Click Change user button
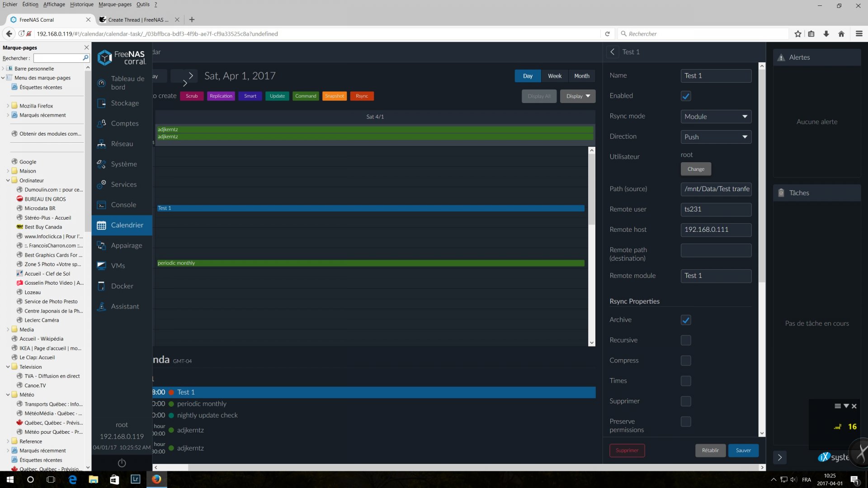This screenshot has height=488, width=868. 696,169
